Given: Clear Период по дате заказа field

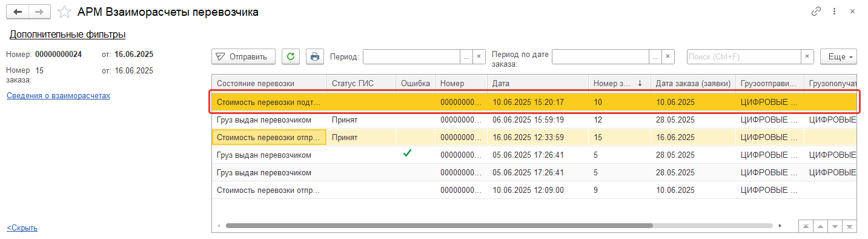Looking at the screenshot, I should (x=668, y=56).
